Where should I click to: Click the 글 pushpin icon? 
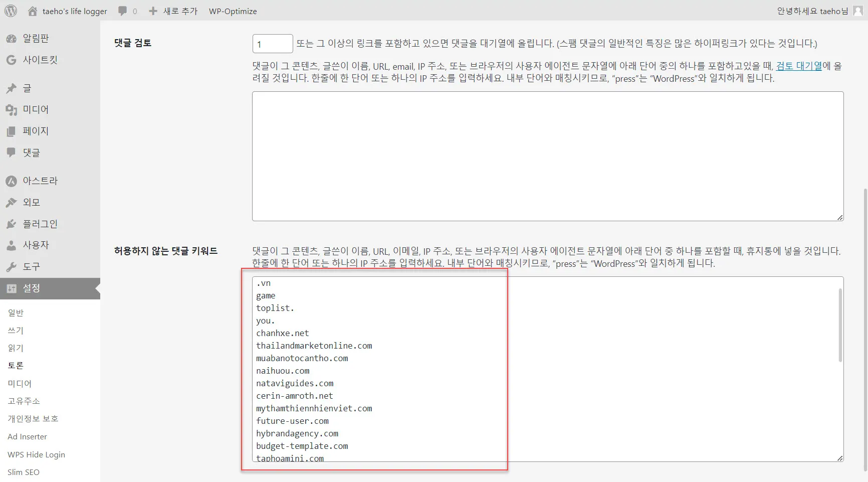click(11, 89)
